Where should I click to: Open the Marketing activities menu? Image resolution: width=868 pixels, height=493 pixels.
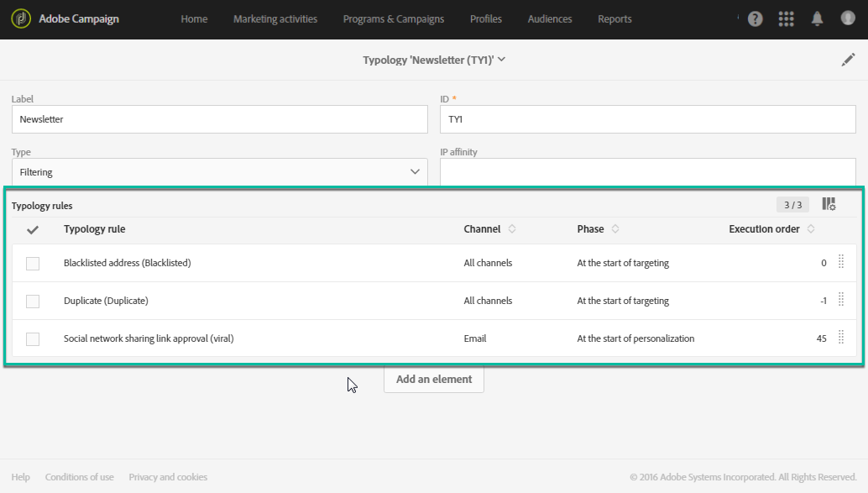click(x=275, y=19)
